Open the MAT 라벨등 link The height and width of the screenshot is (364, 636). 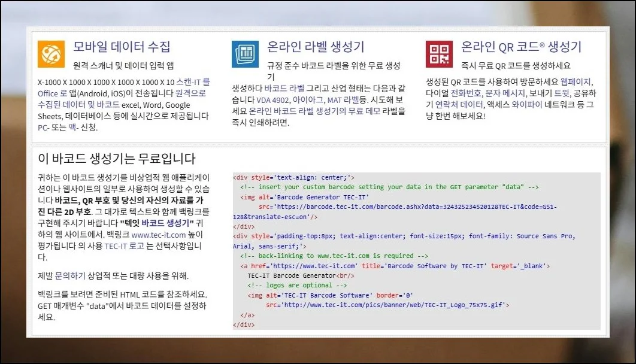coord(344,101)
